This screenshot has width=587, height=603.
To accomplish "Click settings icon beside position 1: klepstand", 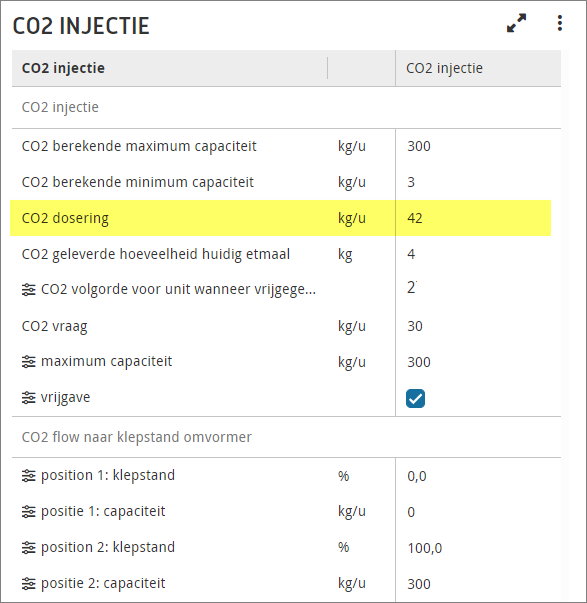I will 29,476.
